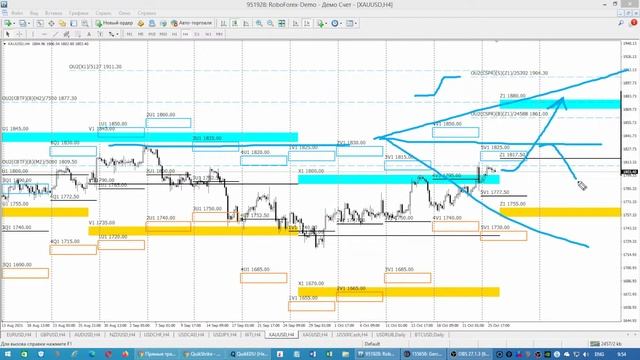Open the OBS taskbar window

[470, 354]
